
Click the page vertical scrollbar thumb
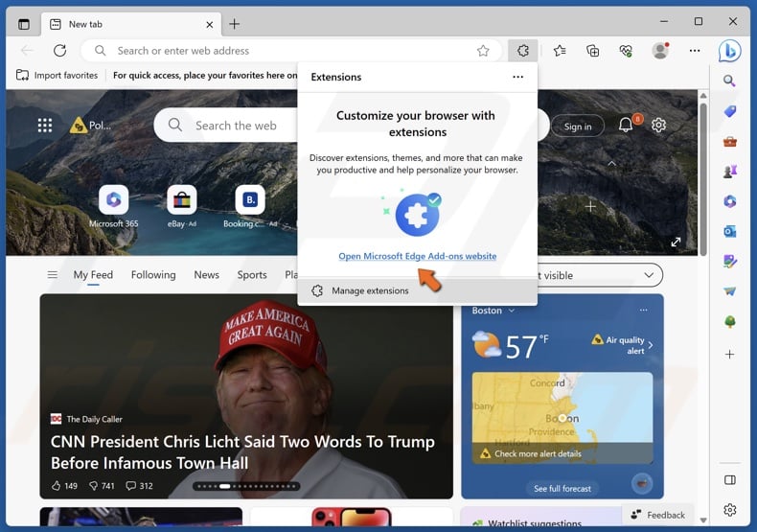tap(703, 178)
